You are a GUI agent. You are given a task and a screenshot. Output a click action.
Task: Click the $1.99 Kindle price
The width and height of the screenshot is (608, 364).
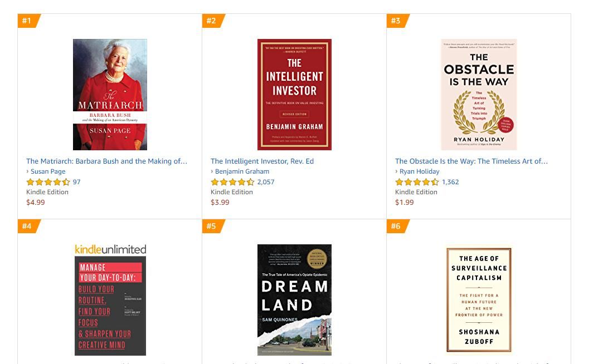[405, 202]
